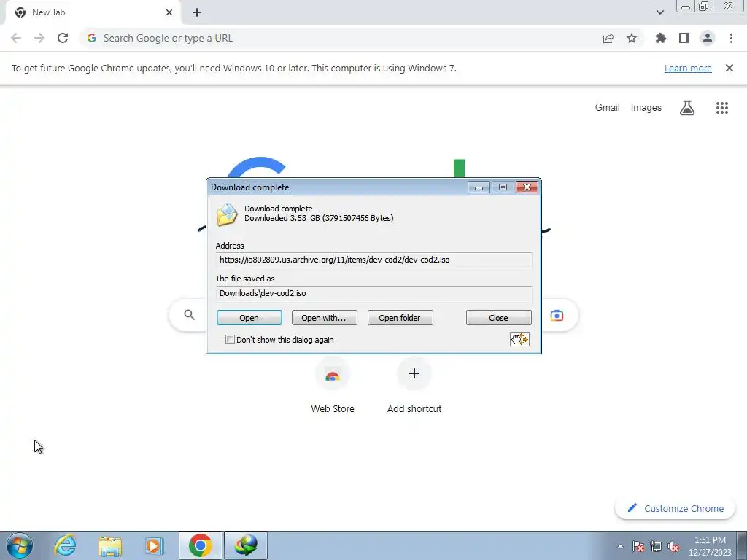747x560 pixels.
Task: Toggle the Chrome side panel icon
Action: pyautogui.click(x=684, y=38)
